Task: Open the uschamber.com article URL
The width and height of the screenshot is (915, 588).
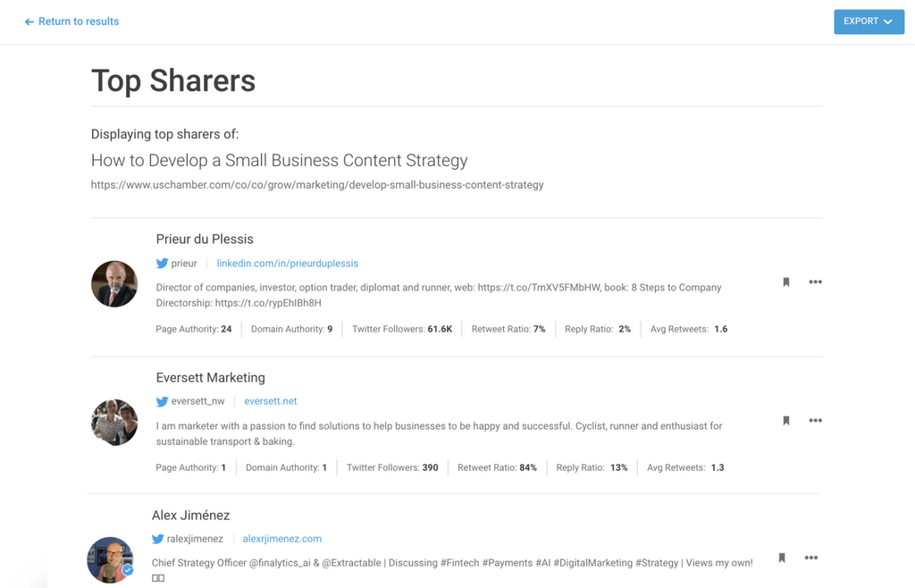Action: point(317,185)
